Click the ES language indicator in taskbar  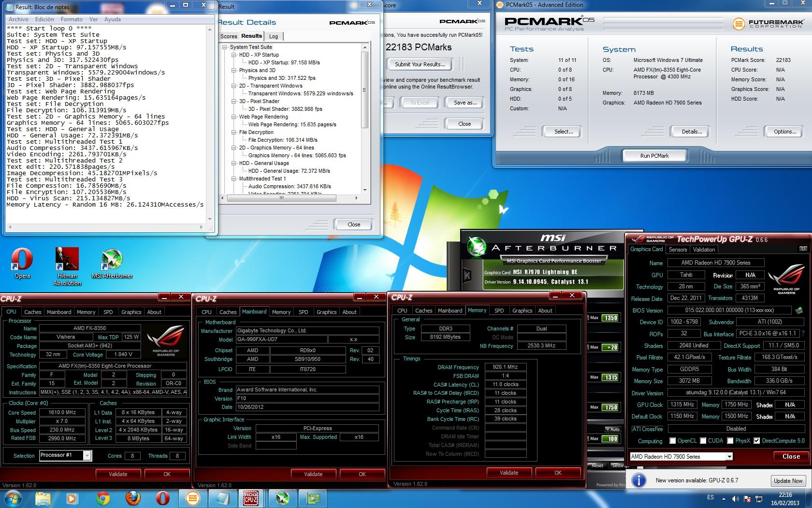pyautogui.click(x=710, y=497)
